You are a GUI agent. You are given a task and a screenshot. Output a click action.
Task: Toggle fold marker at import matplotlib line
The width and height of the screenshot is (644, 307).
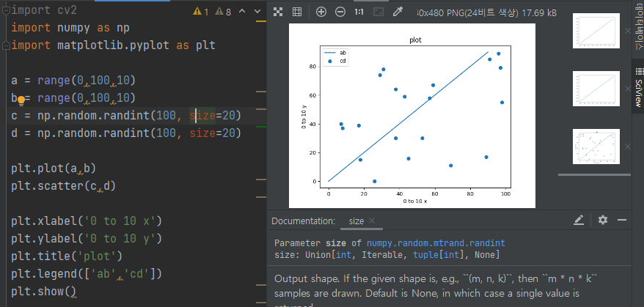click(5, 45)
